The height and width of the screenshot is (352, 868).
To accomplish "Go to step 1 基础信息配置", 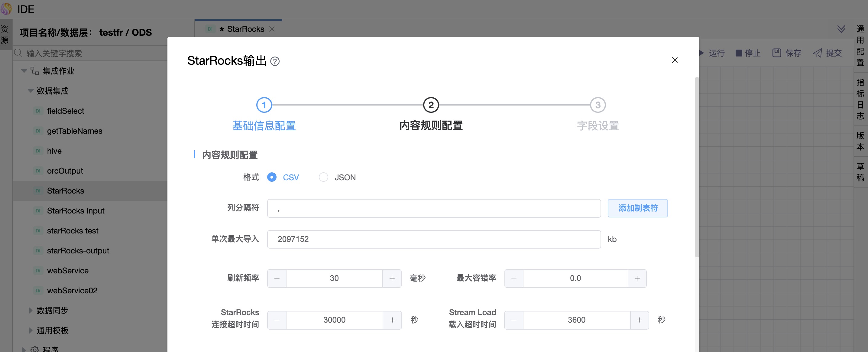I will 264,105.
